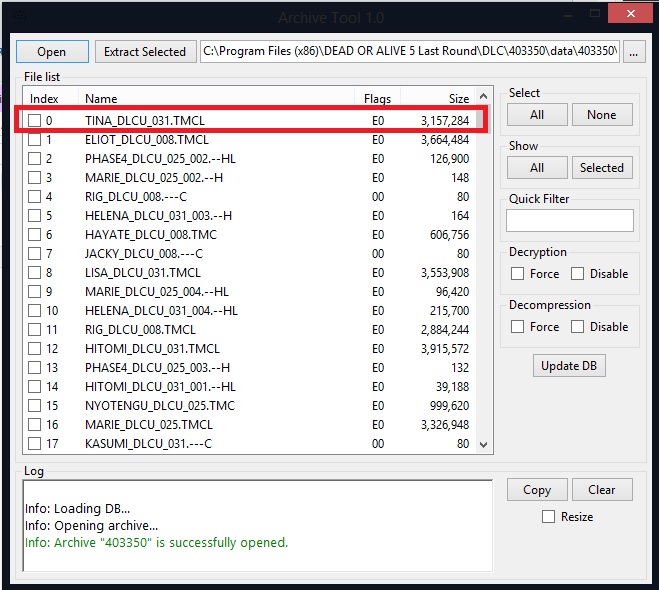
Task: Check the box for LISA_DLCU_031.TMCL
Action: pyautogui.click(x=34, y=273)
